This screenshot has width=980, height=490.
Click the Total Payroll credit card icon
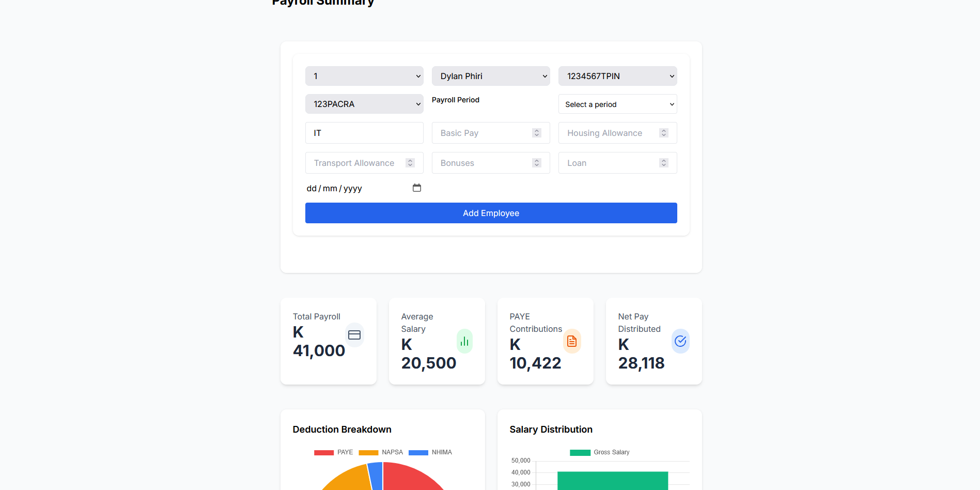[x=354, y=335]
